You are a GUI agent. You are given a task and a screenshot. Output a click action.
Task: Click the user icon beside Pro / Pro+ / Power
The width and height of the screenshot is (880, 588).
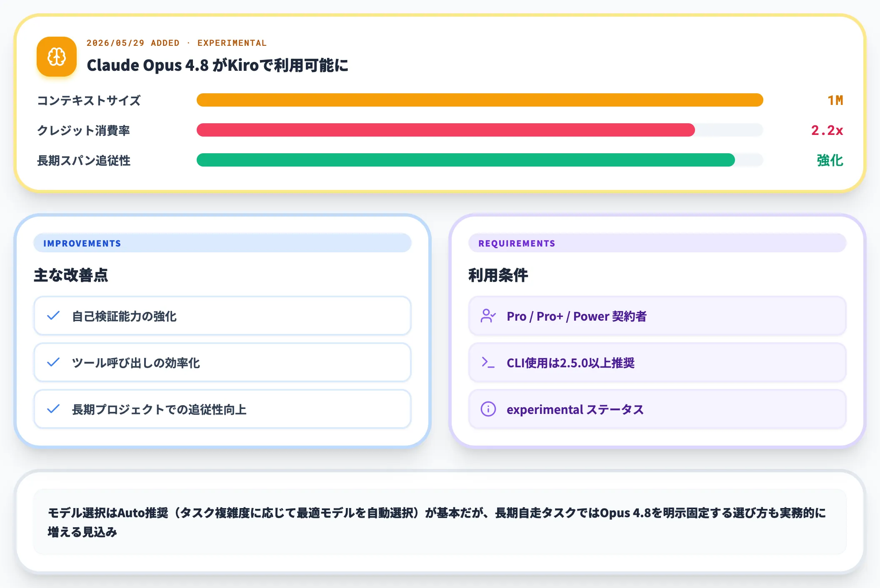488,316
